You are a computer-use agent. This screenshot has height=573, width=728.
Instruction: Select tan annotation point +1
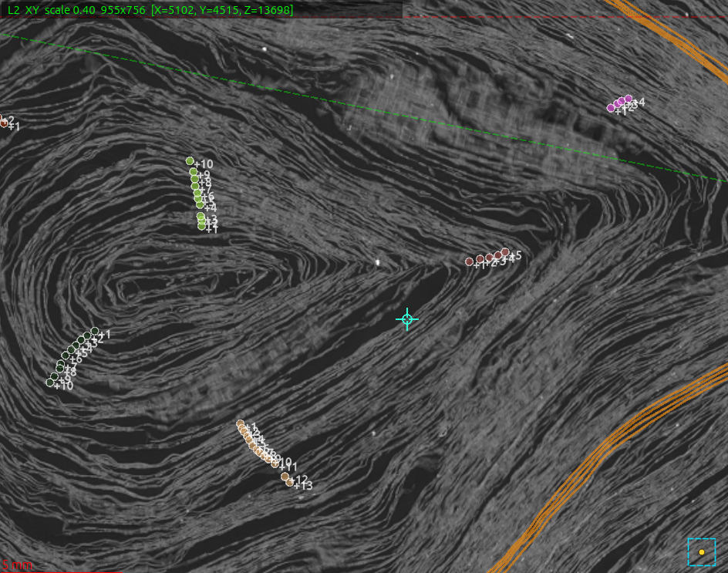click(x=240, y=423)
